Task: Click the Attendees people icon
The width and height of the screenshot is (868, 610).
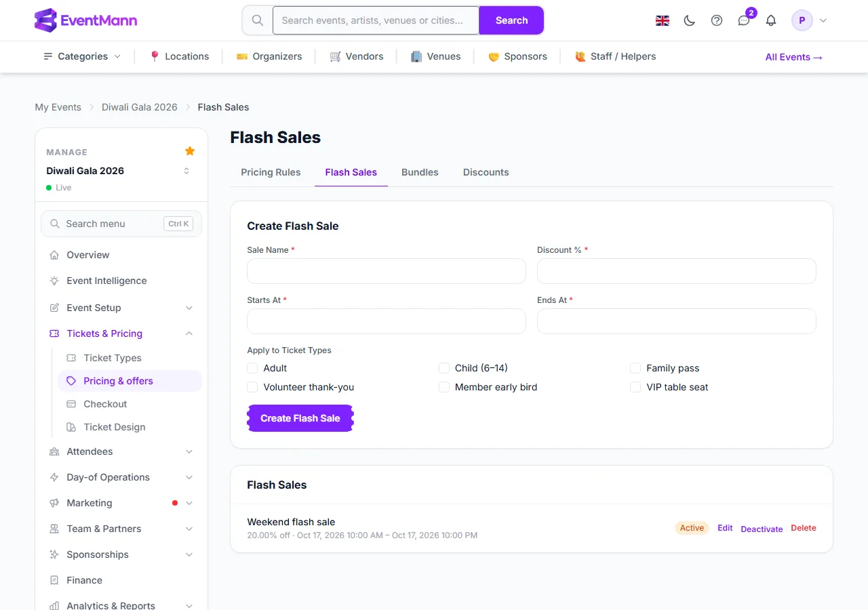Action: tap(54, 451)
